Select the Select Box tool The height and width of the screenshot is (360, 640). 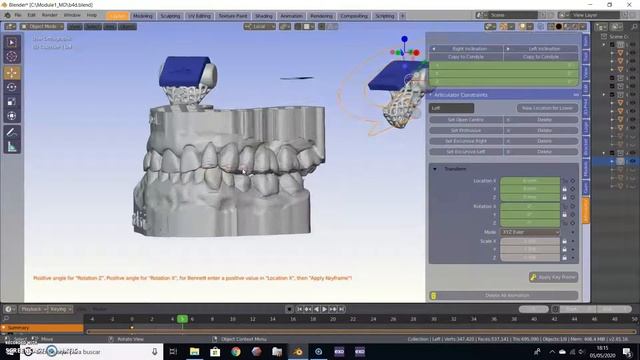[x=12, y=42]
